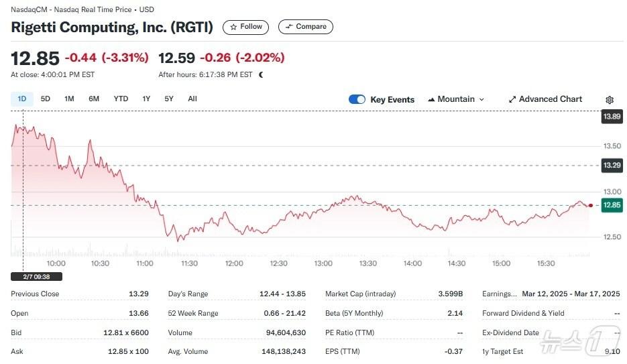This screenshot has height=364, width=627.
Task: Click the star icon on Follow
Action: coord(233,27)
